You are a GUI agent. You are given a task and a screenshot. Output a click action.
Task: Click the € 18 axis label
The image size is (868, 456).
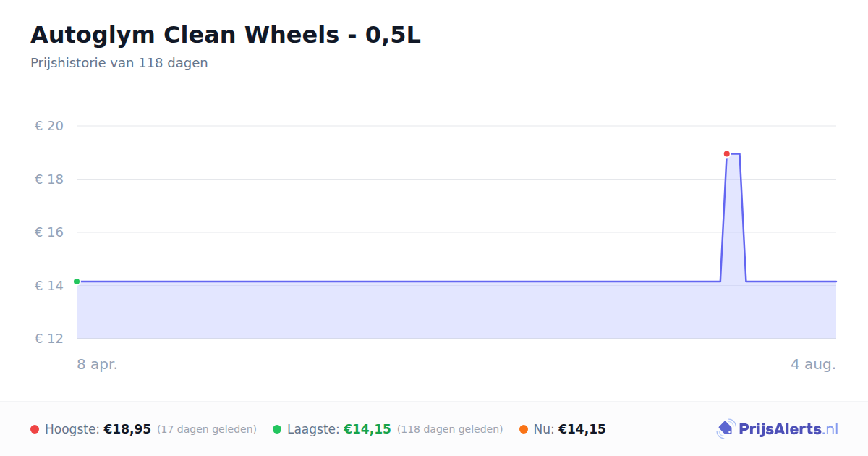[49, 180]
